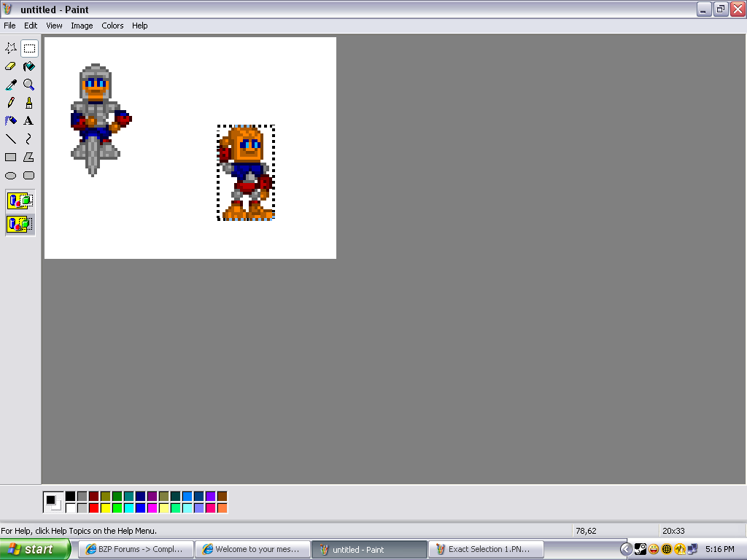The image size is (747, 560).
Task: Select the Free-Form Select tool
Action: click(x=10, y=48)
